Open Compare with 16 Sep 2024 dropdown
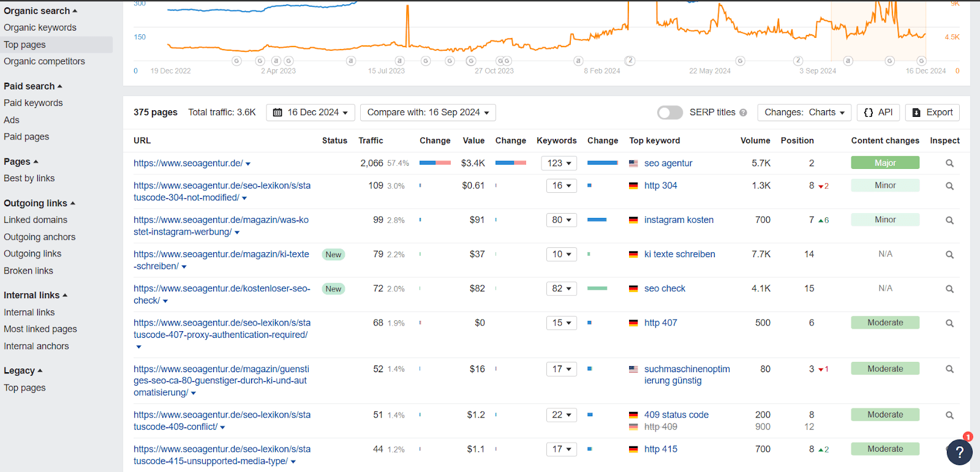Screen dimensions: 980x472 pyautogui.click(x=428, y=113)
